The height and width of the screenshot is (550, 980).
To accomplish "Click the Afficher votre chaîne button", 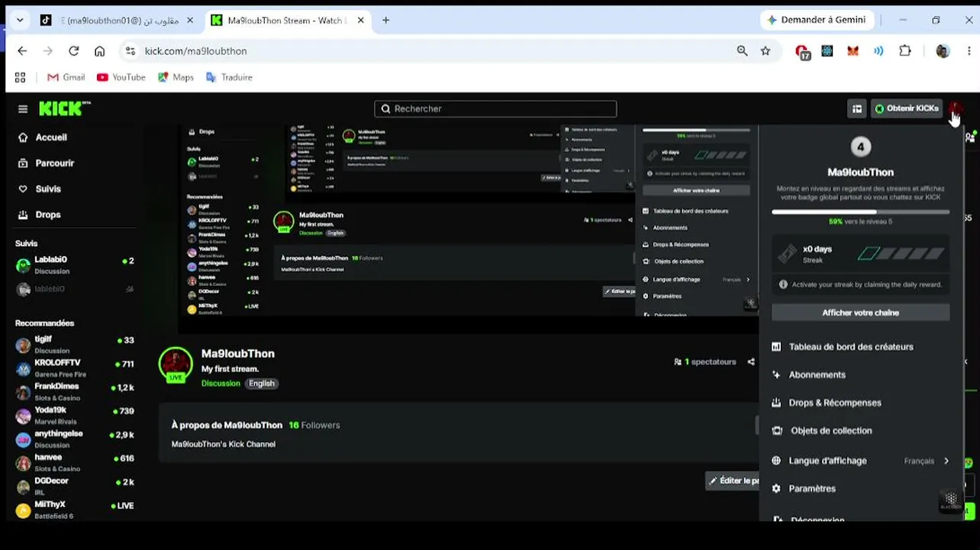I will [860, 312].
